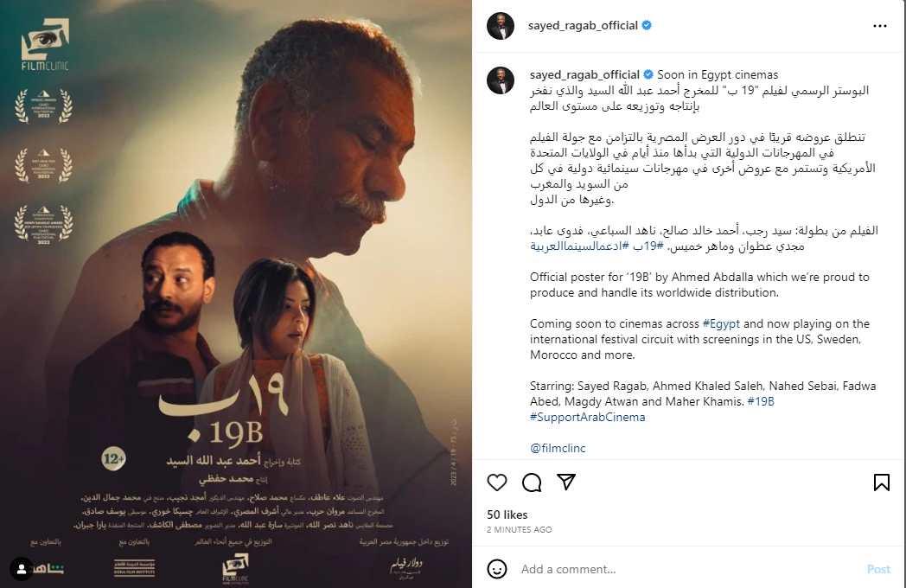Image resolution: width=906 pixels, height=588 pixels.
Task: Click the 19B movie poster image
Action: click(236, 294)
